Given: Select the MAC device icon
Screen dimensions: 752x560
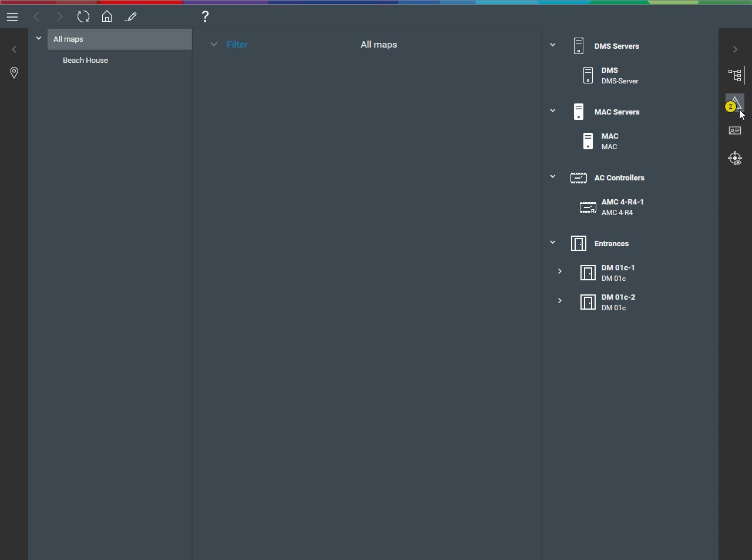Looking at the screenshot, I should 588,141.
